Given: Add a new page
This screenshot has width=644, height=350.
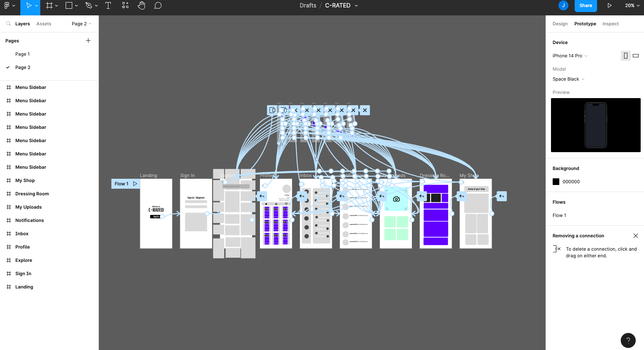Looking at the screenshot, I should click(x=88, y=41).
